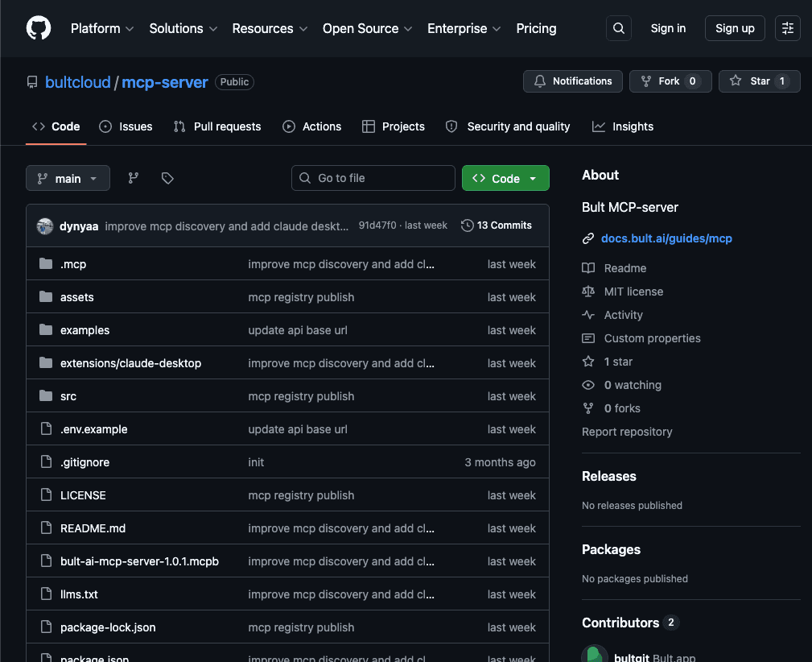View tags via the tag icon

point(167,178)
